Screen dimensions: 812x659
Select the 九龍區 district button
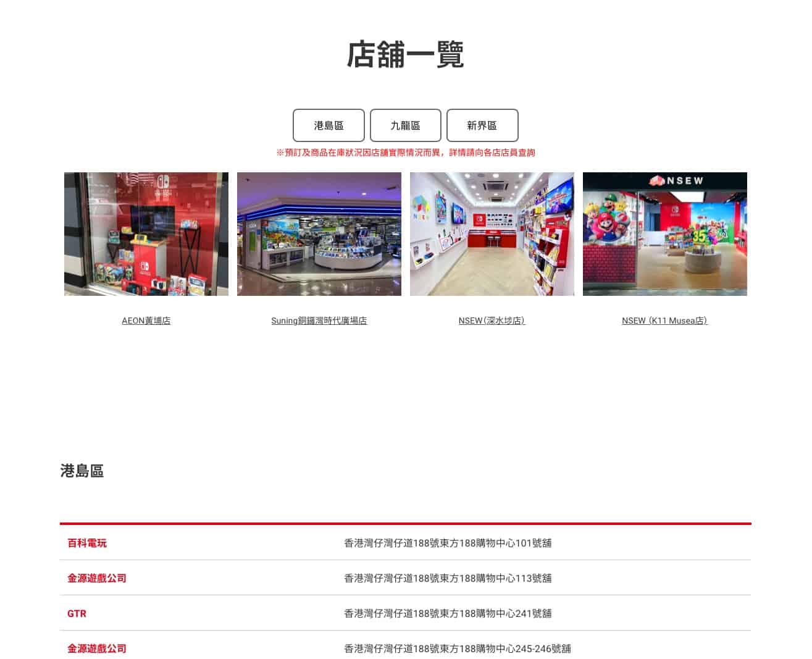405,125
